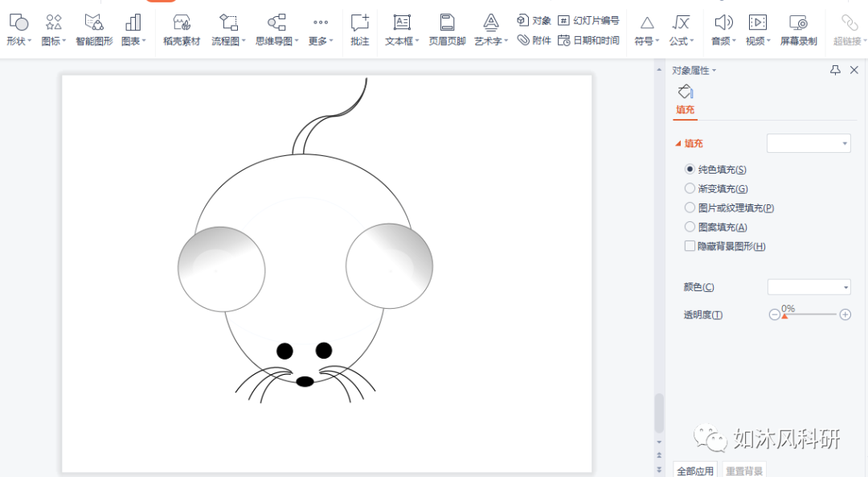Open 稻壳素材 resources

pos(182,30)
